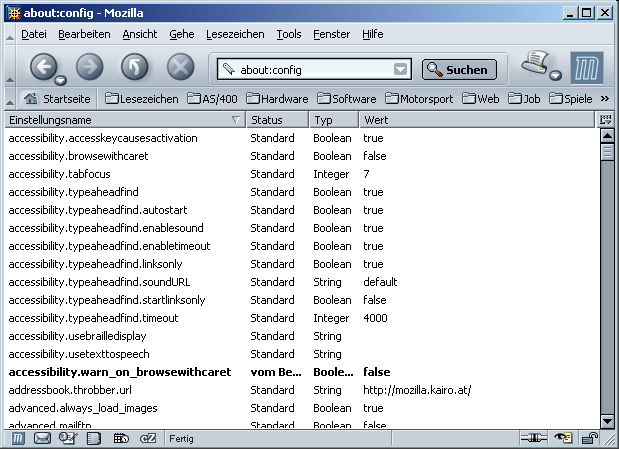Click the scrollbar down arrow
Viewport: 619px width, 449px height.
(x=607, y=421)
